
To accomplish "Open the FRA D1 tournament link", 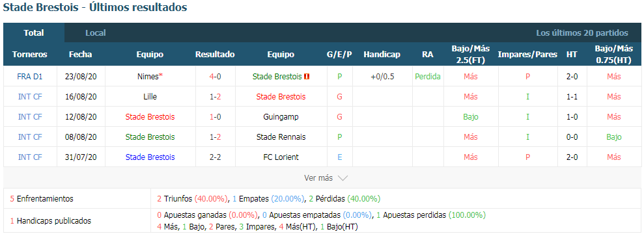I will click(30, 76).
